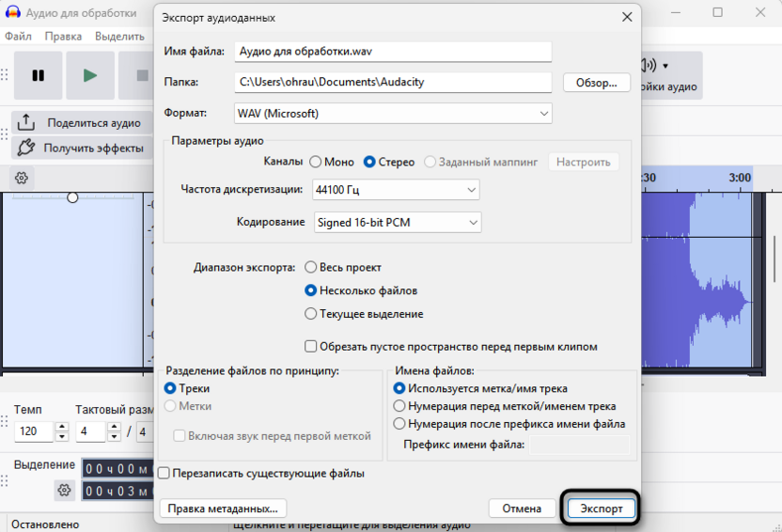Click the selection start time display
This screenshot has width=782, height=532.
117,469
